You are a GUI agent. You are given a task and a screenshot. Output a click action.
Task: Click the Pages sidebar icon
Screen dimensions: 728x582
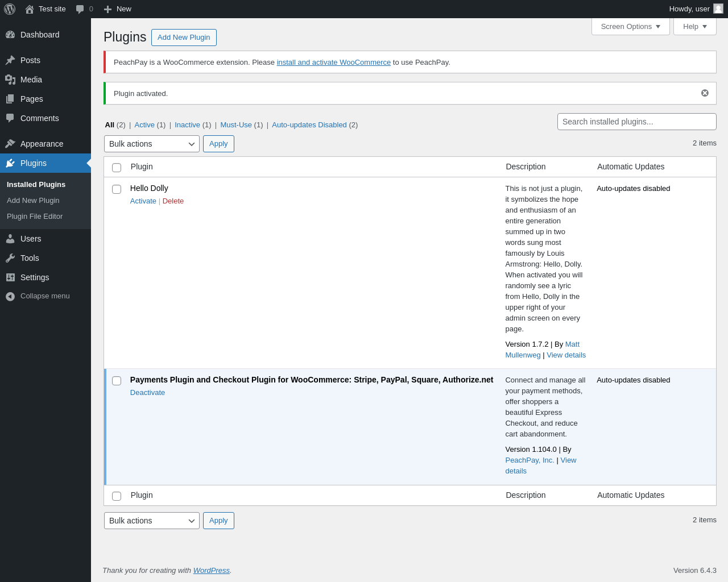tap(10, 99)
